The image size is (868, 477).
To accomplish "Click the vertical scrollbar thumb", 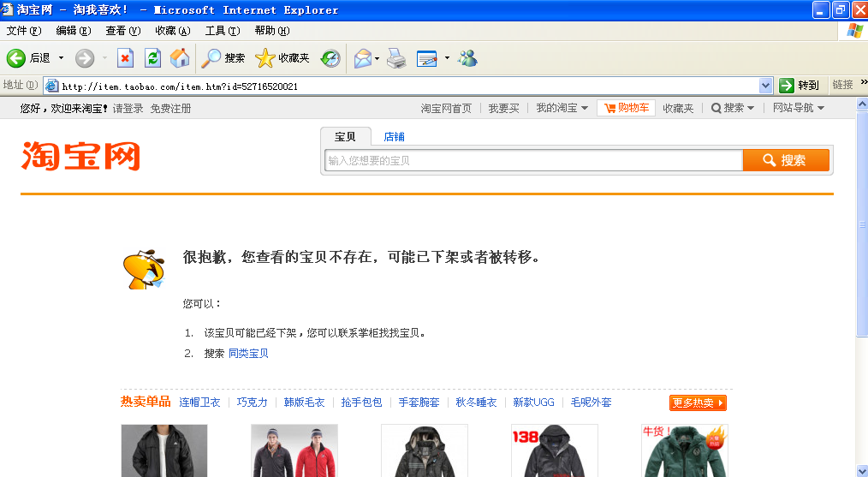I will click(x=862, y=224).
